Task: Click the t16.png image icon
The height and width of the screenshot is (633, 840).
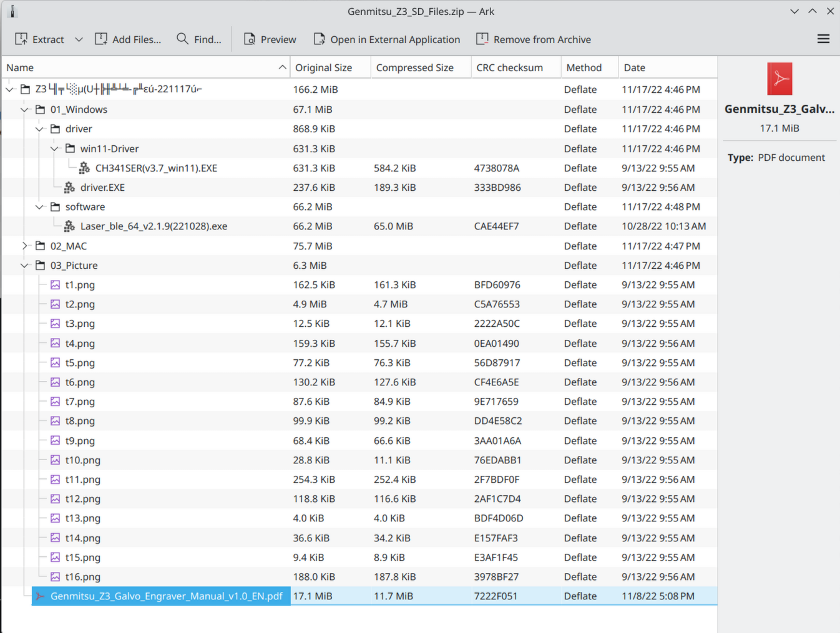Action: click(x=55, y=577)
